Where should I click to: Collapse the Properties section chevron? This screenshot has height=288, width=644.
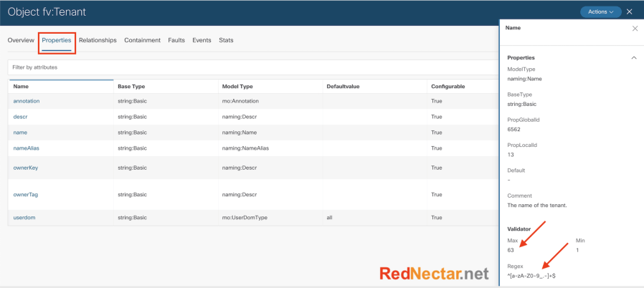(633, 57)
